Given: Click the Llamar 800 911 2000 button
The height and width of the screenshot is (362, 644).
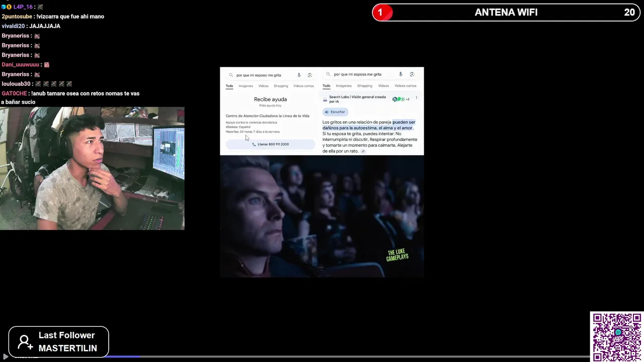Looking at the screenshot, I should [x=270, y=144].
